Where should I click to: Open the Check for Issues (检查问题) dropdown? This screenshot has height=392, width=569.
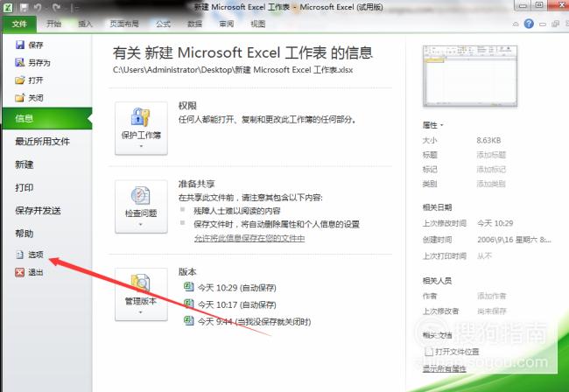(x=141, y=206)
